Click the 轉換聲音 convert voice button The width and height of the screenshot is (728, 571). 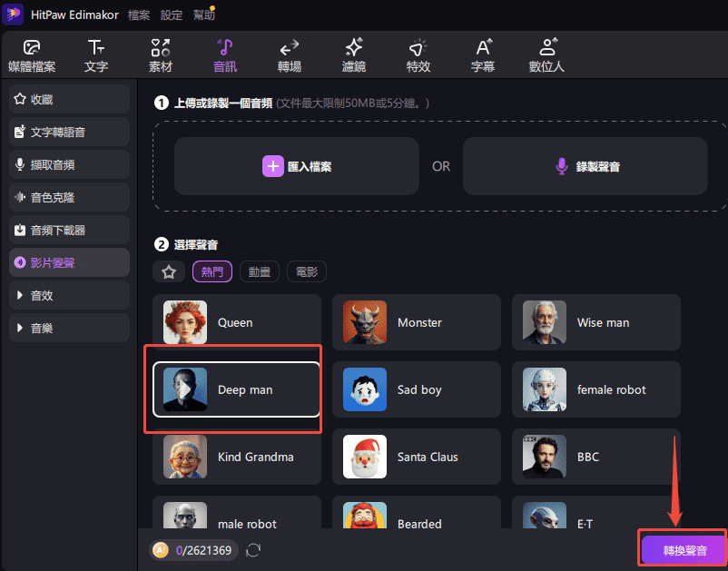coord(682,551)
